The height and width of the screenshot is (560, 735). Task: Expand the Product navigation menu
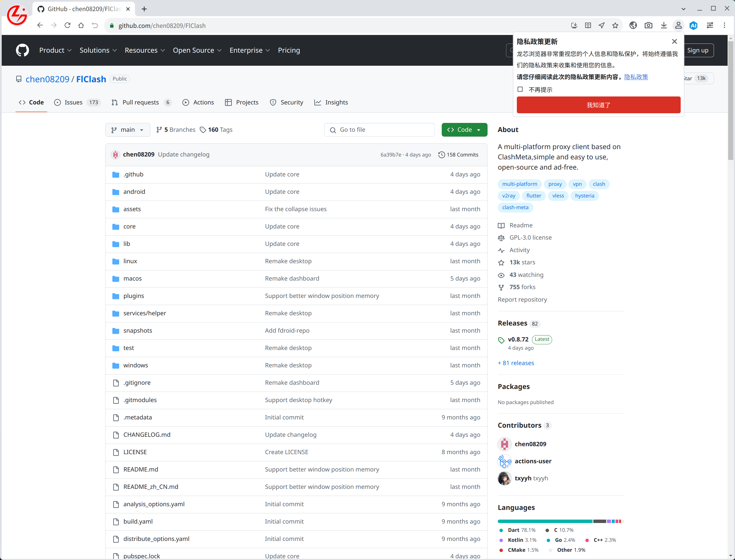click(55, 50)
